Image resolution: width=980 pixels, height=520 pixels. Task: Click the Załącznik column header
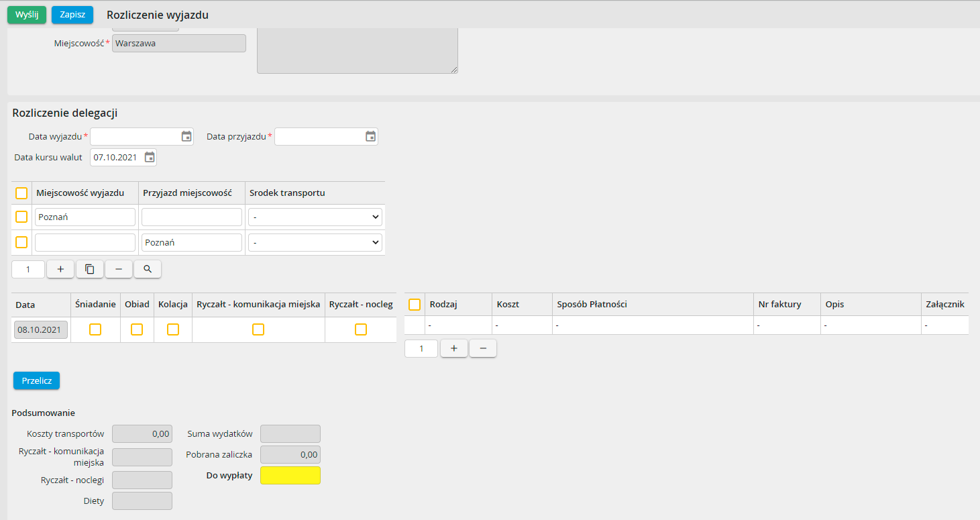pos(944,304)
